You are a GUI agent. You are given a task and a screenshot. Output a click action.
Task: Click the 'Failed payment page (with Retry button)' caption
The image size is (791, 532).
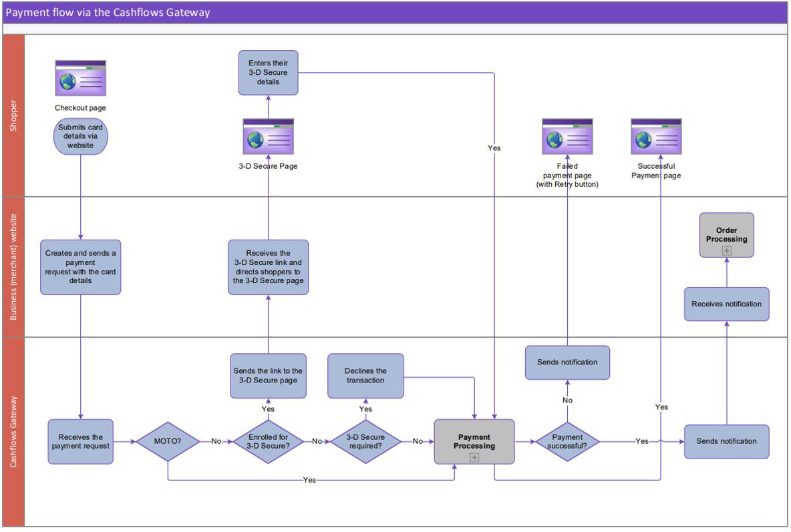pos(567,175)
